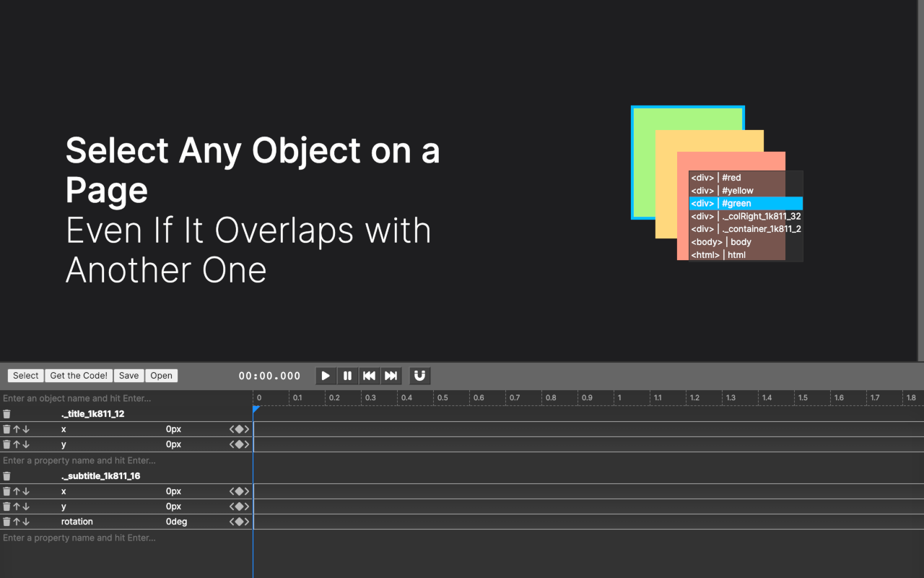Click the Open button

pos(162,376)
